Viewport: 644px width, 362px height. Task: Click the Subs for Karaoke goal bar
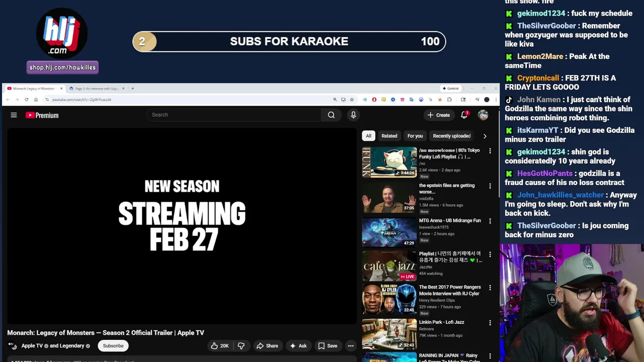click(x=289, y=42)
